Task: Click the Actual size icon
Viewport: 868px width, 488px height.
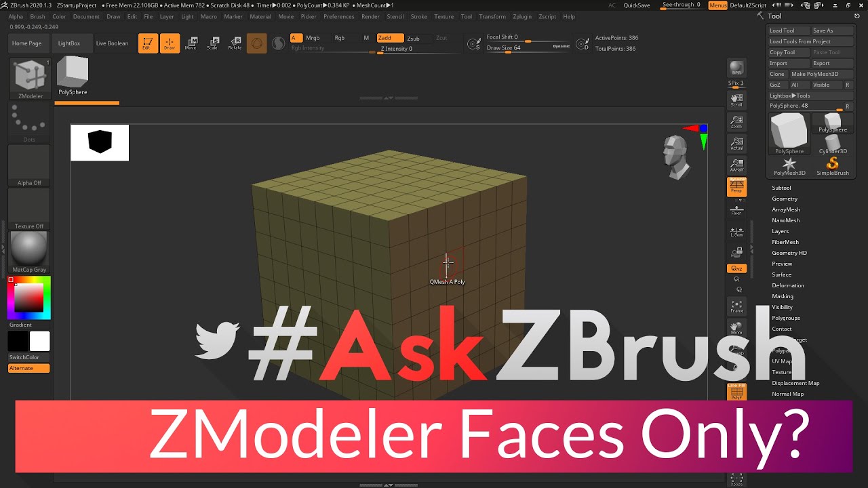Action: (736, 144)
